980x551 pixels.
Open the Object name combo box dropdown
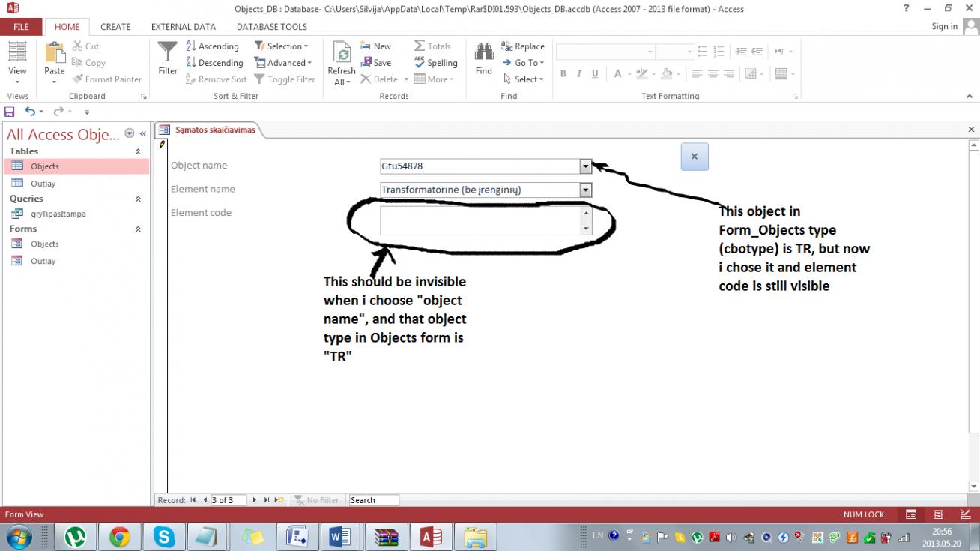(x=586, y=166)
